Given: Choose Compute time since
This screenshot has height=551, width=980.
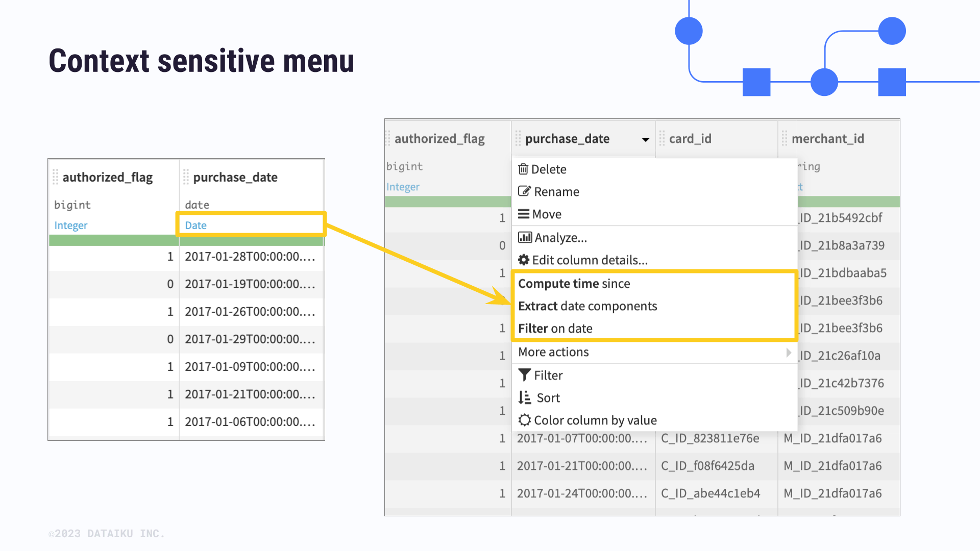Looking at the screenshot, I should tap(574, 283).
